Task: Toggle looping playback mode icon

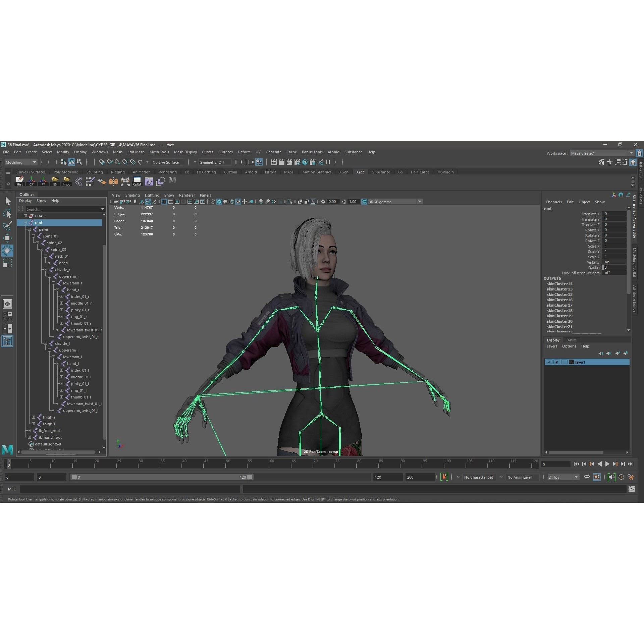Action: coord(587,477)
